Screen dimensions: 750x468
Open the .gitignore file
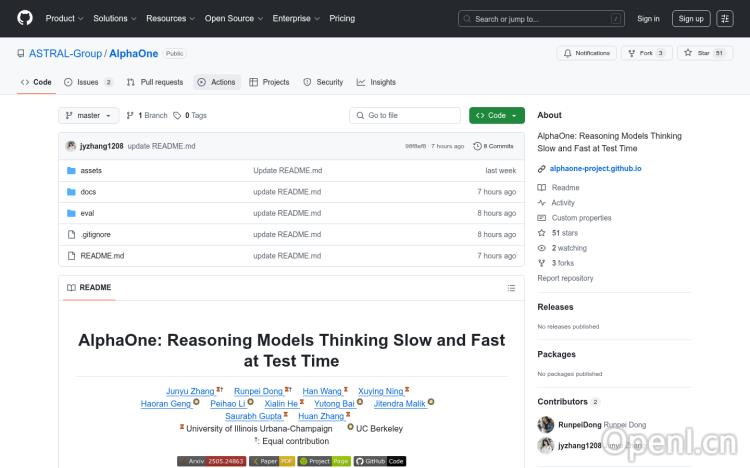tap(96, 234)
